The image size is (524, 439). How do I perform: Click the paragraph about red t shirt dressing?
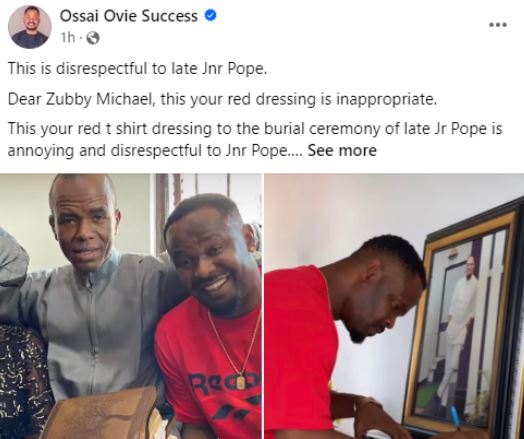255,140
